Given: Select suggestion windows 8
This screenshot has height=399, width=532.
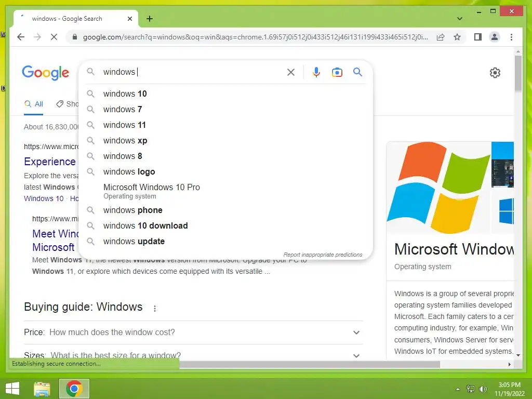Looking at the screenshot, I should (226, 156).
